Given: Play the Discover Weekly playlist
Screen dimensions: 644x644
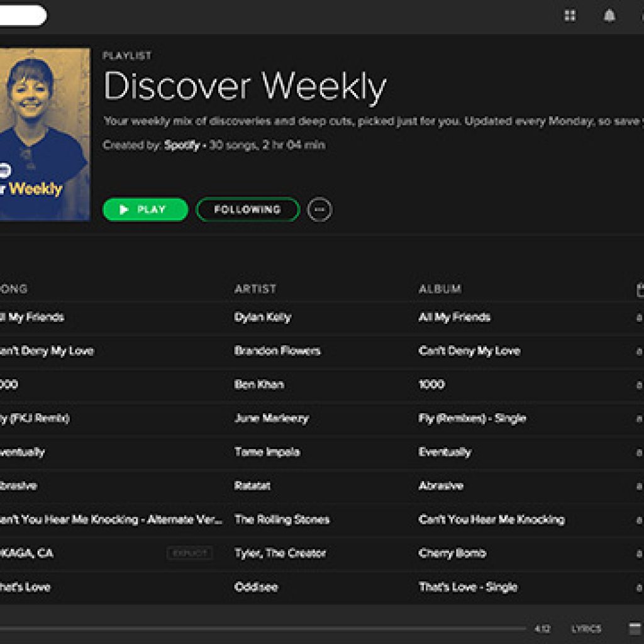Looking at the screenshot, I should tap(145, 209).
